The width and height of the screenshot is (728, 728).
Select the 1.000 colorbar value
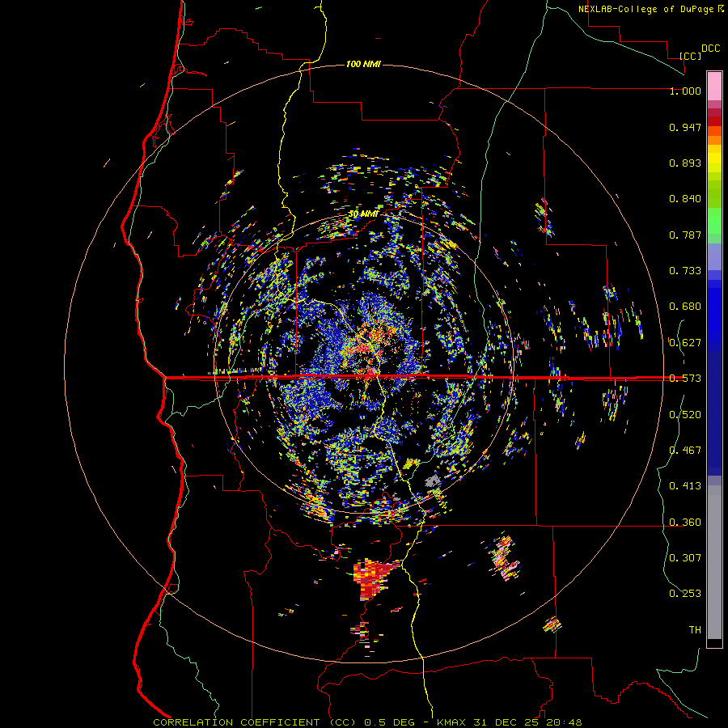[x=685, y=91]
